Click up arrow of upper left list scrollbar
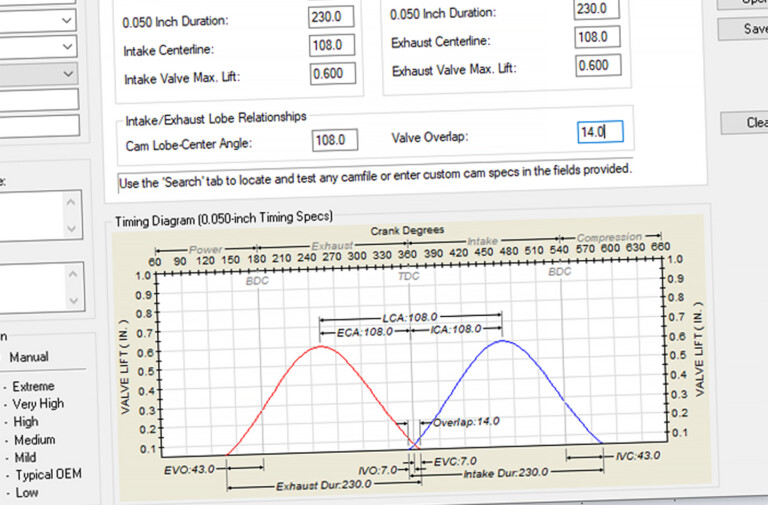 71,202
